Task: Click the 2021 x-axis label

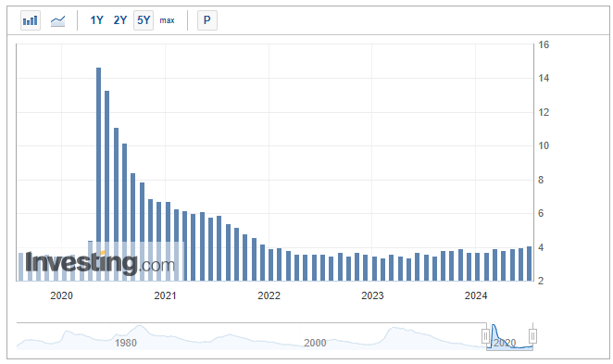Action: (x=165, y=295)
